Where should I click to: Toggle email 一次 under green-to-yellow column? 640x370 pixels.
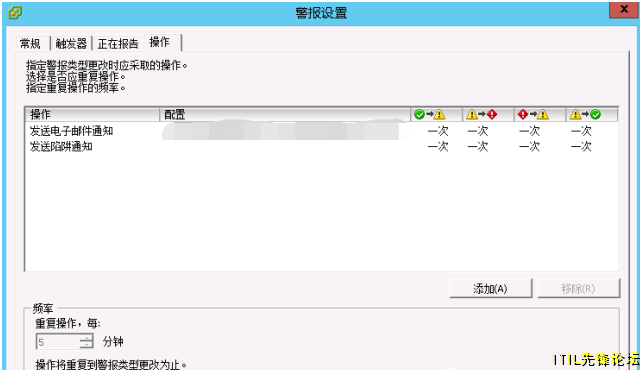438,131
